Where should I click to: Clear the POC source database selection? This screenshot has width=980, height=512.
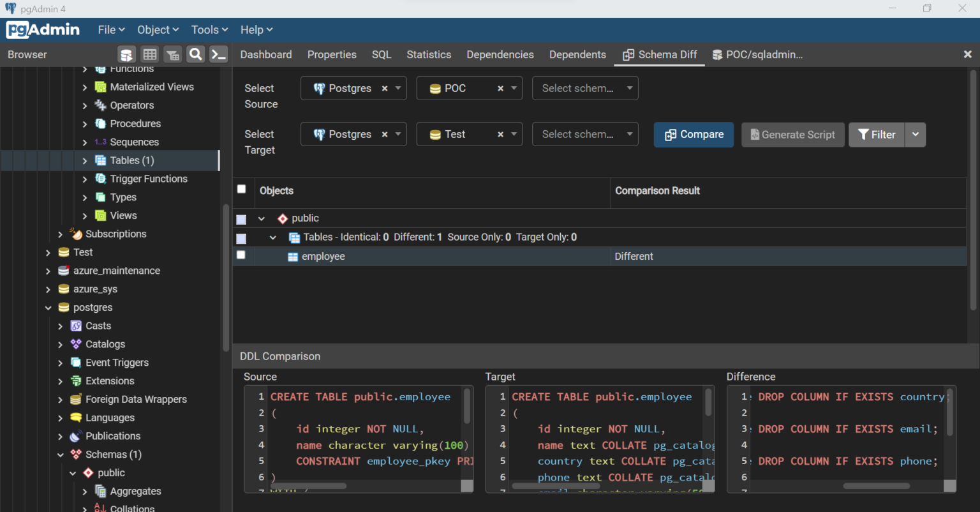click(x=500, y=89)
